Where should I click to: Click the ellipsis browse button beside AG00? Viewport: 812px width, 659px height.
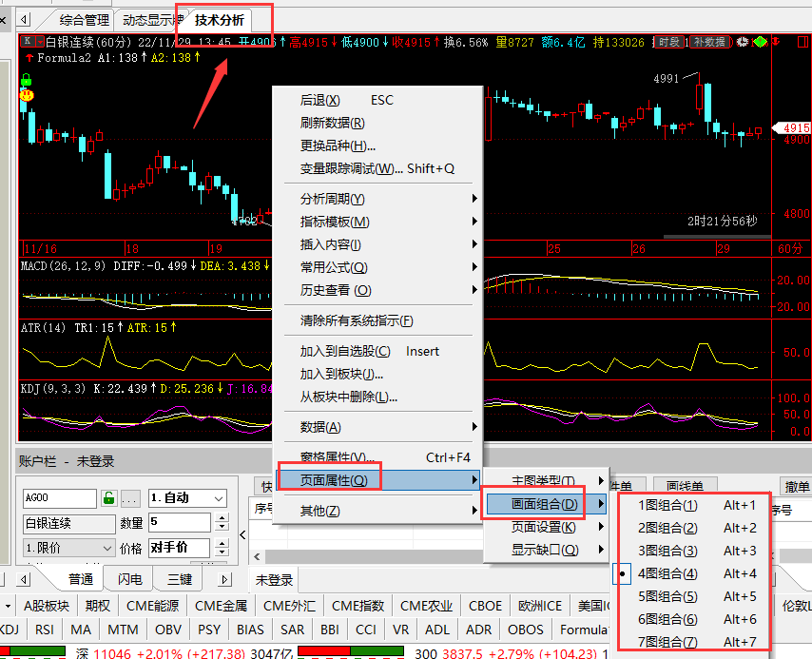pos(129,498)
